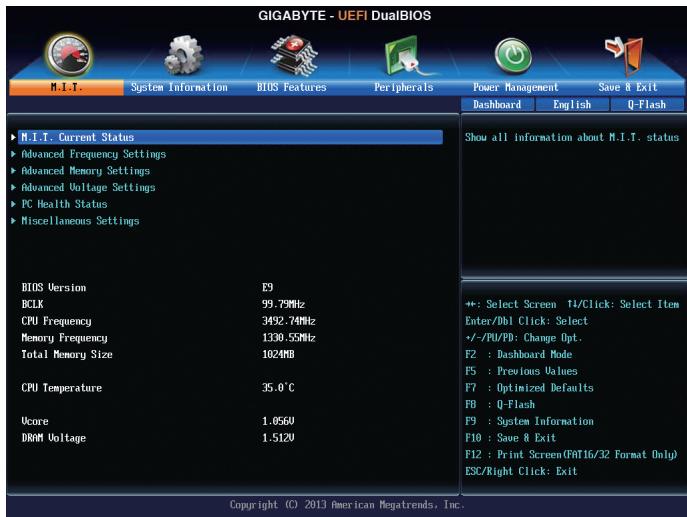Click the arrow beside Advanced Memory Settings

(13, 170)
